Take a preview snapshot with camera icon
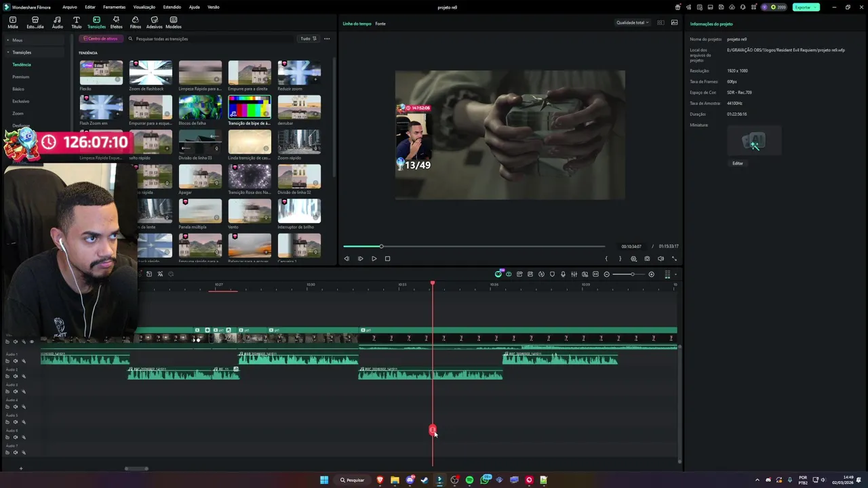The height and width of the screenshot is (488, 868). tap(647, 258)
